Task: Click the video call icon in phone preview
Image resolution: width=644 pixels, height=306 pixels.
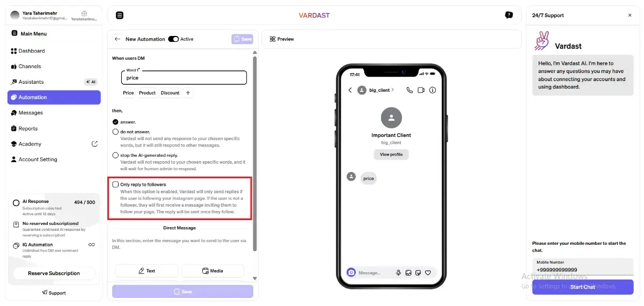Action: [x=421, y=90]
